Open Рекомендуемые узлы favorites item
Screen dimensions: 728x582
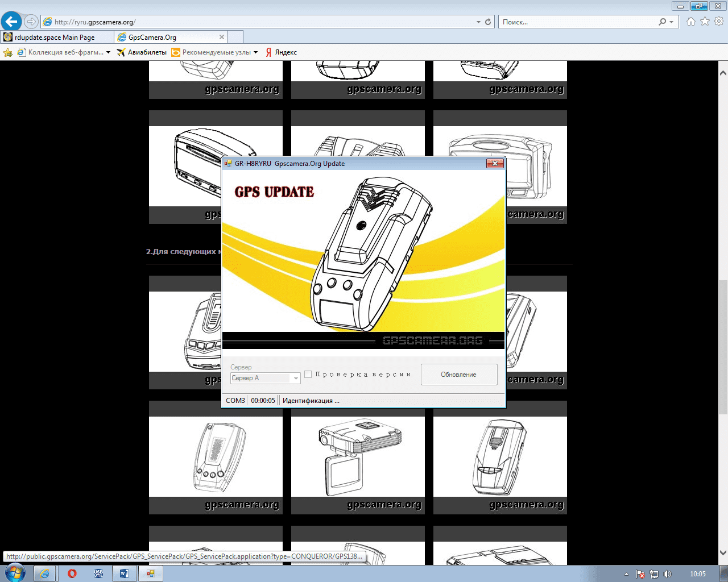tap(211, 52)
